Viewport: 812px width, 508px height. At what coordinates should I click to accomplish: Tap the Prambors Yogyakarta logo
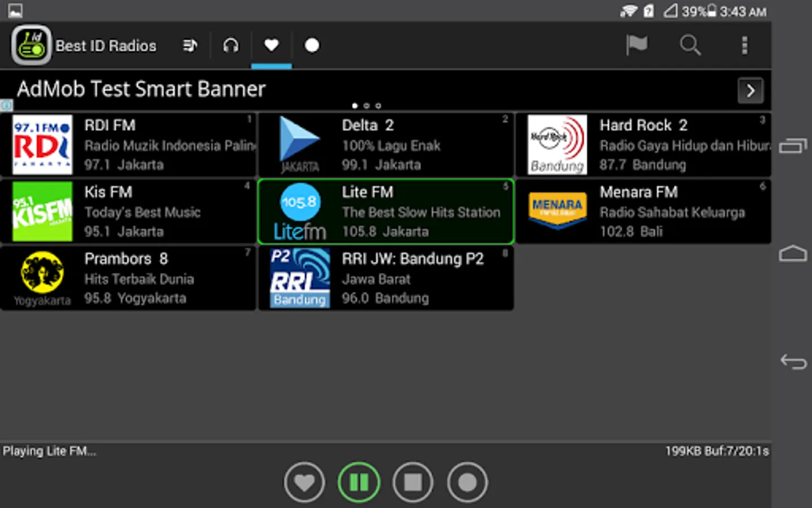(x=42, y=278)
